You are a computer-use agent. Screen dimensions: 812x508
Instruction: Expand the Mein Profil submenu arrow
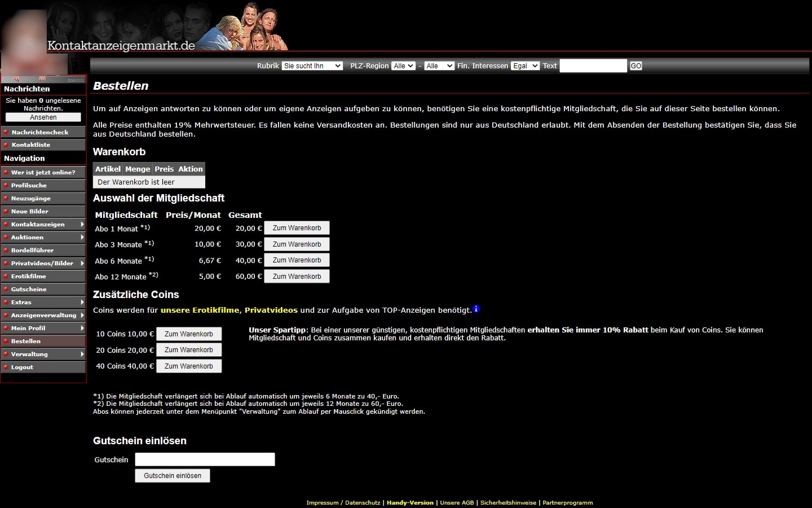[x=82, y=328]
